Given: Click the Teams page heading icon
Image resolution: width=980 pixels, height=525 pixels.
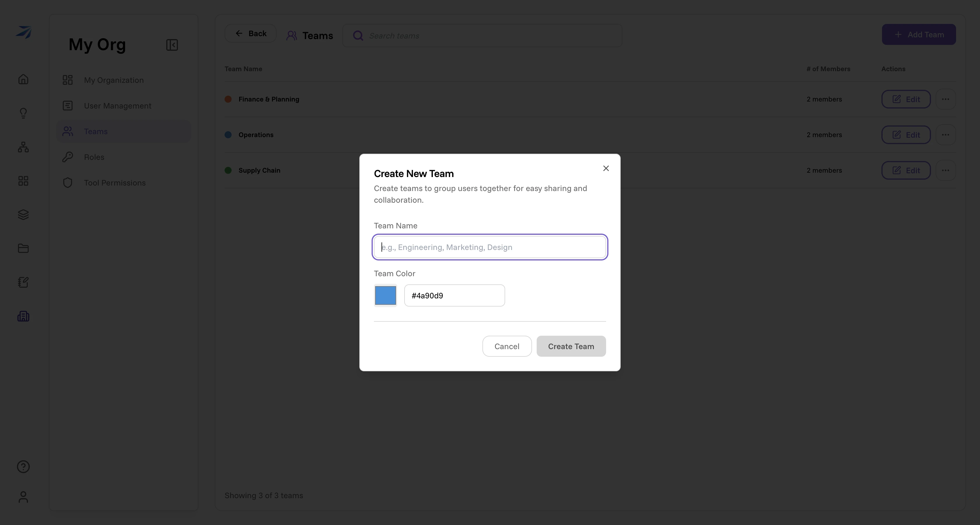Looking at the screenshot, I should [292, 36].
